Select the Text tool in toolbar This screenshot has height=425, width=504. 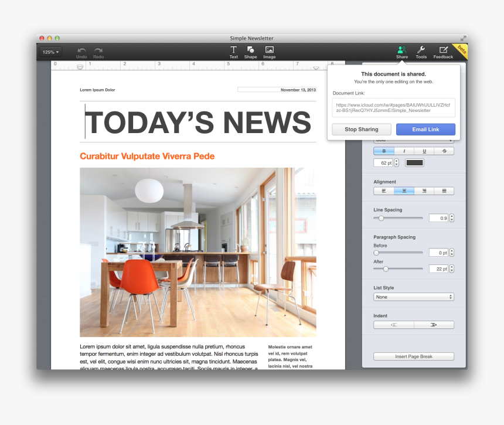233,52
